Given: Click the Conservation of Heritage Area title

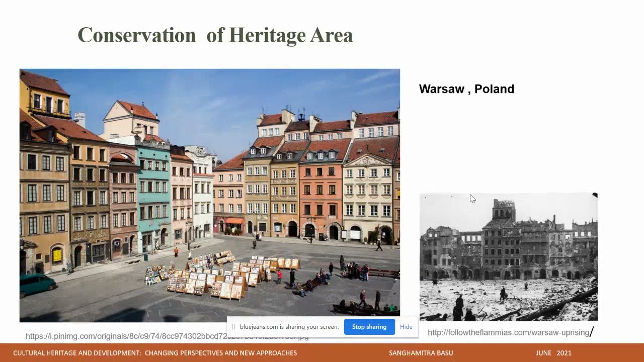Looking at the screenshot, I should click(x=215, y=35).
